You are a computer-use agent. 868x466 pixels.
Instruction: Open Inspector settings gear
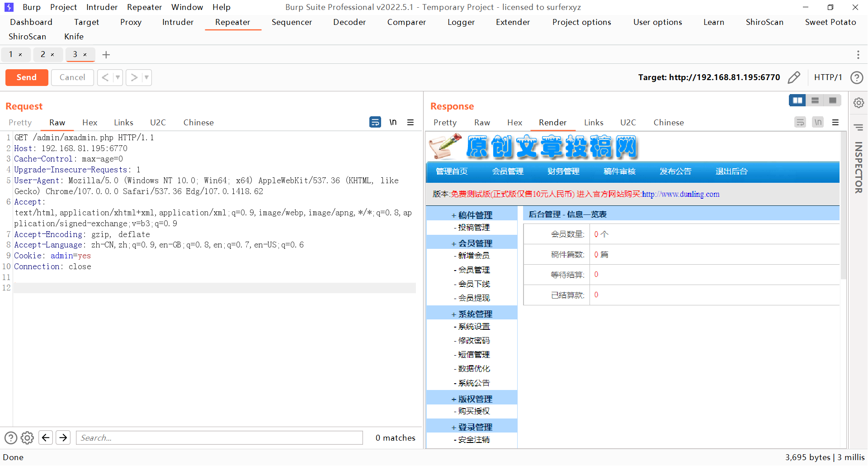tap(859, 103)
